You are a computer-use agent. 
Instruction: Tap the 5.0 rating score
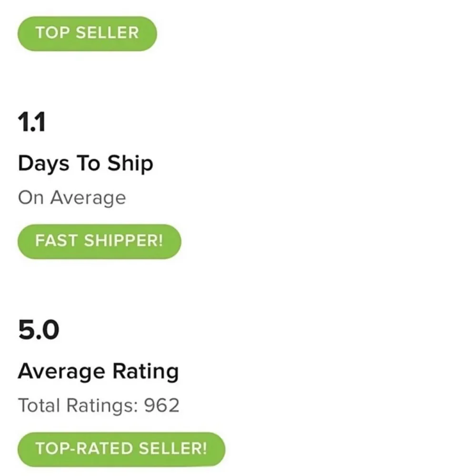pyautogui.click(x=39, y=330)
